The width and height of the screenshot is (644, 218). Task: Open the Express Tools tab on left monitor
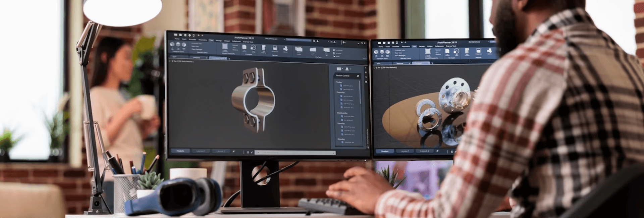click(248, 42)
